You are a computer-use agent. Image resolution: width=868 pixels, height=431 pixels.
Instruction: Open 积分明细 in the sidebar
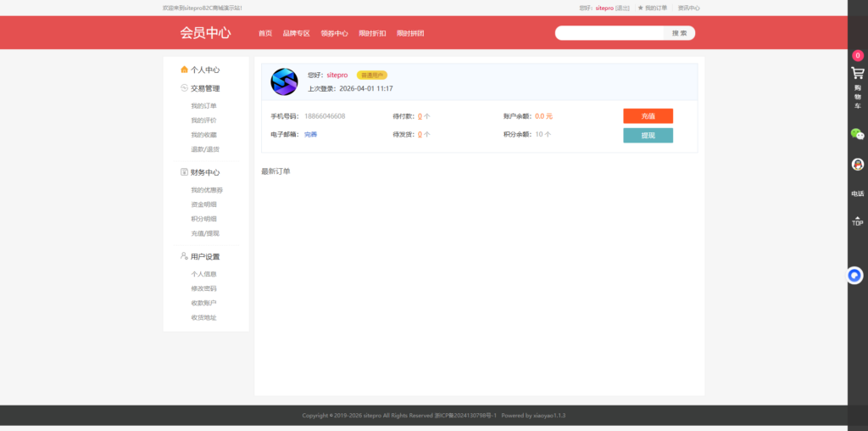click(203, 219)
